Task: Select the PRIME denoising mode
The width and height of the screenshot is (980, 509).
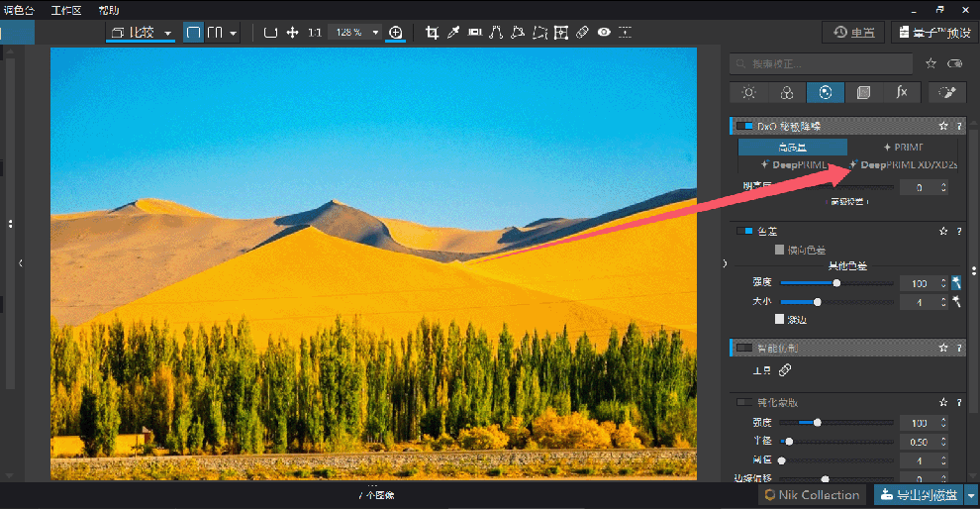Action: 903,147
